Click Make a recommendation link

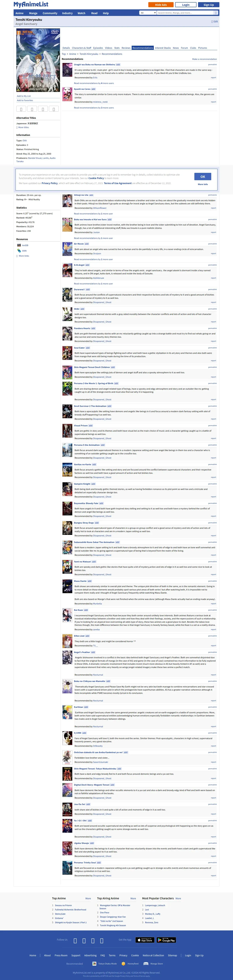click(x=204, y=59)
